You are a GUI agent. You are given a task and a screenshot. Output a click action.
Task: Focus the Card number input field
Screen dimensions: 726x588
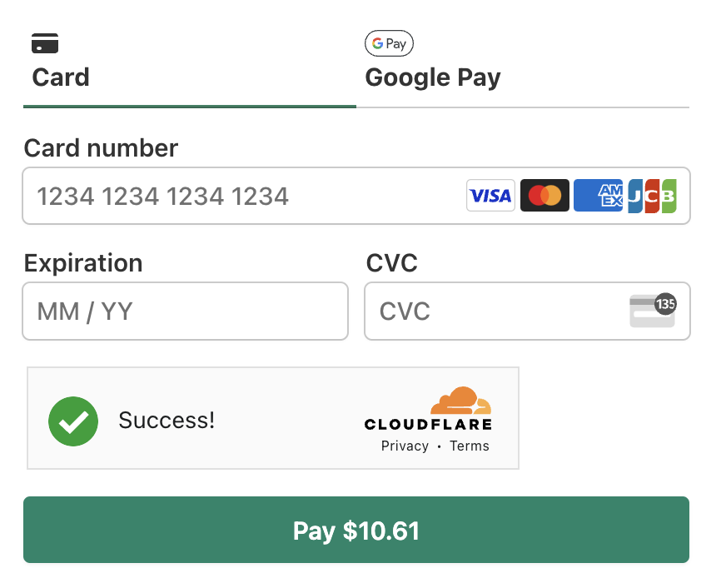point(356,196)
